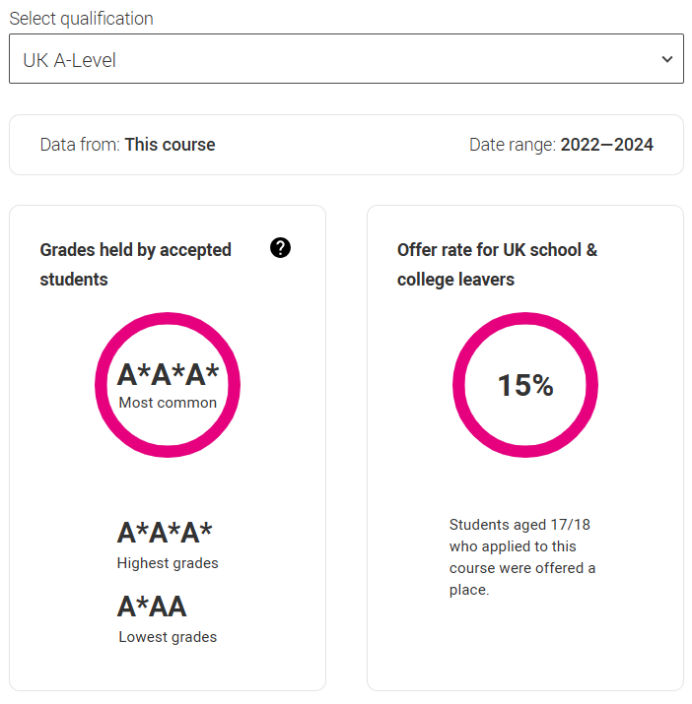Click the "Highest grades" caption
The width and height of the screenshot is (692, 704).
pos(168,563)
